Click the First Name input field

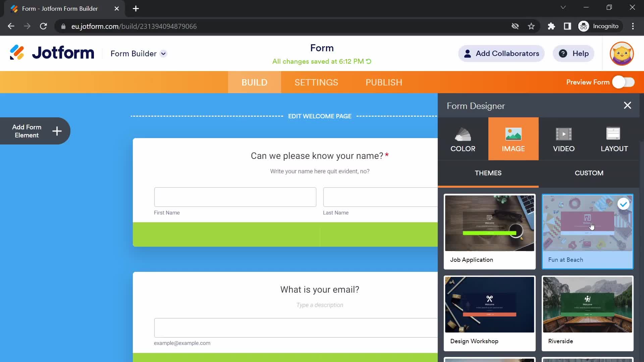click(235, 197)
